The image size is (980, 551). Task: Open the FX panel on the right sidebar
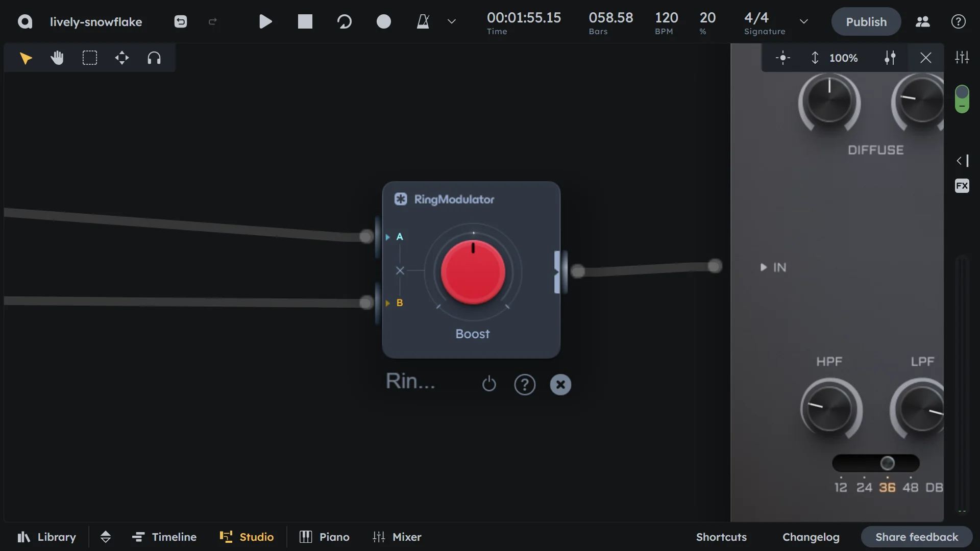click(x=962, y=186)
